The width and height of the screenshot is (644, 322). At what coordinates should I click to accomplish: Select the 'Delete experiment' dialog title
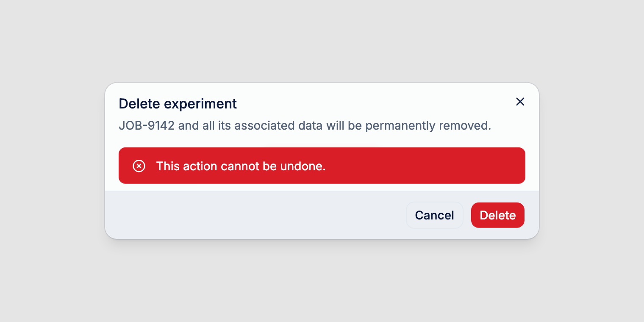[x=178, y=104]
